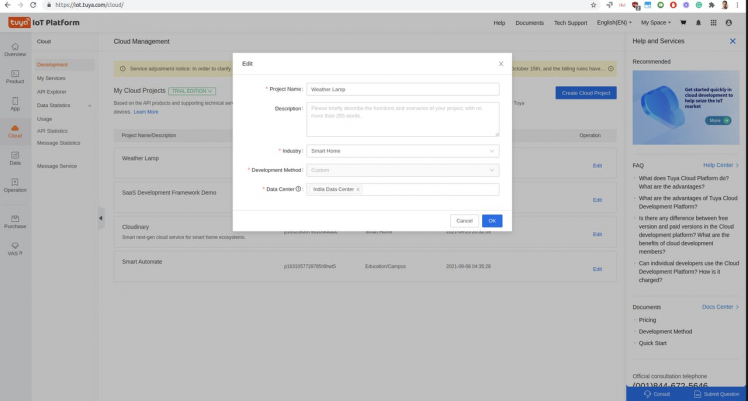Image resolution: width=748 pixels, height=401 pixels.
Task: Expand the Industry dropdown
Action: pyautogui.click(x=402, y=151)
